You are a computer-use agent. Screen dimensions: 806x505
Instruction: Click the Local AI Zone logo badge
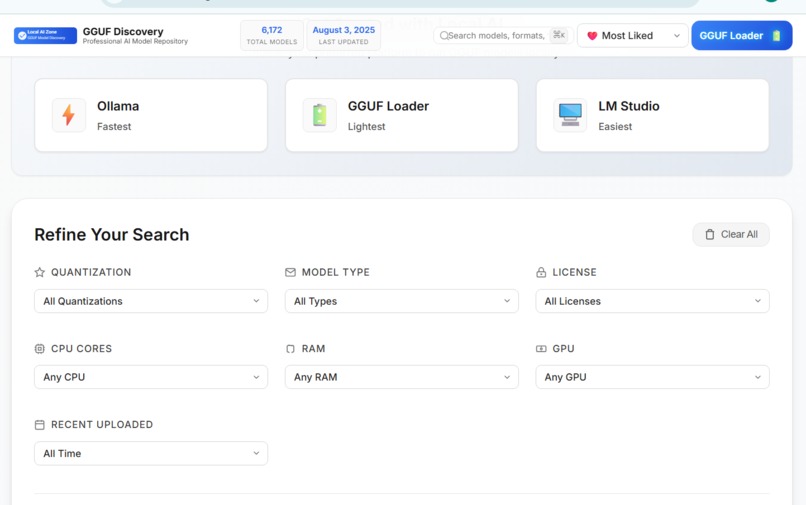(45, 35)
